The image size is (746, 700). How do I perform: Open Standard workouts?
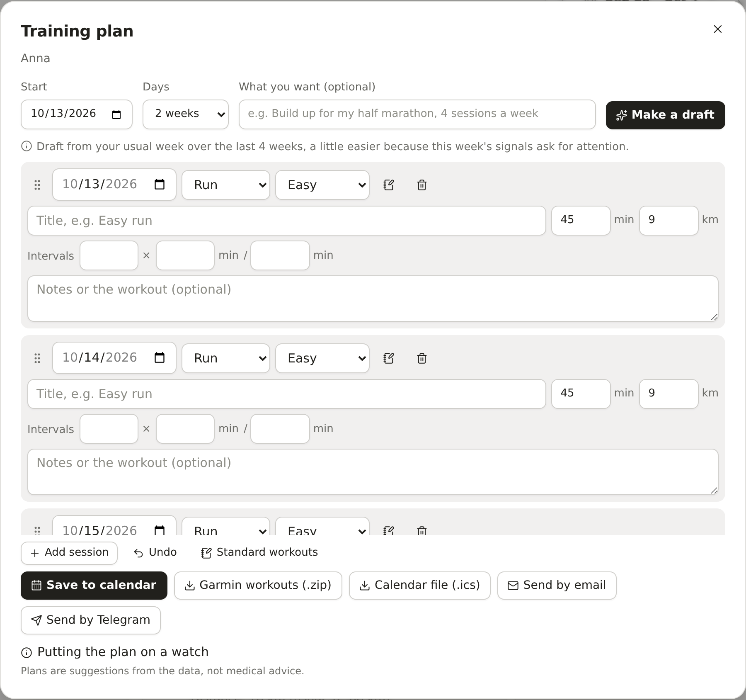pos(260,552)
